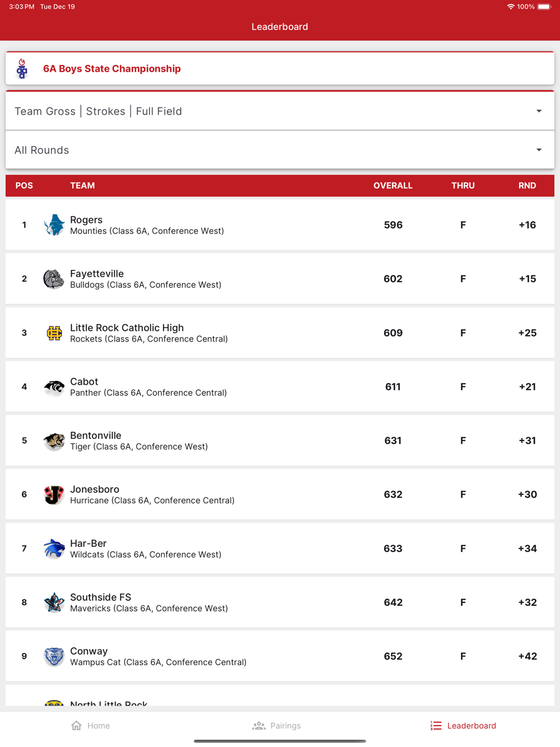Image resolution: width=560 pixels, height=747 pixels.
Task: Tap the Conway Wampus Cat logo
Action: [x=54, y=656]
